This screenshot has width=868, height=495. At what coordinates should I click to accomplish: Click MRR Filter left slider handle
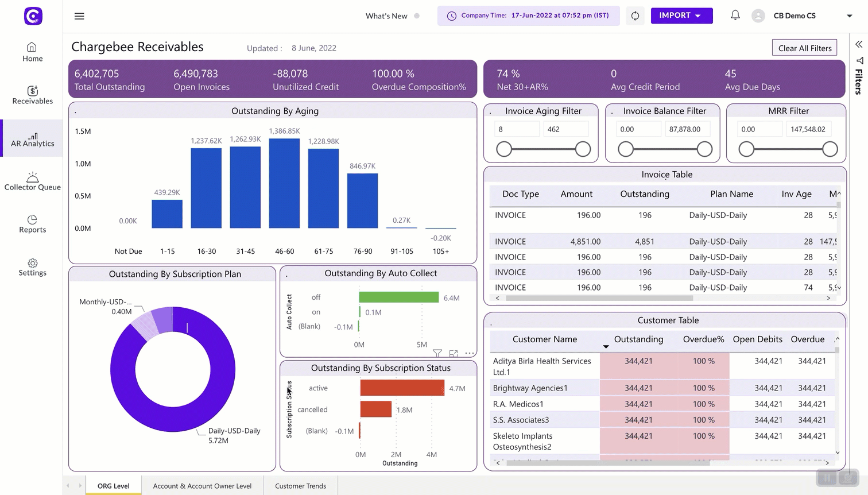tap(746, 149)
